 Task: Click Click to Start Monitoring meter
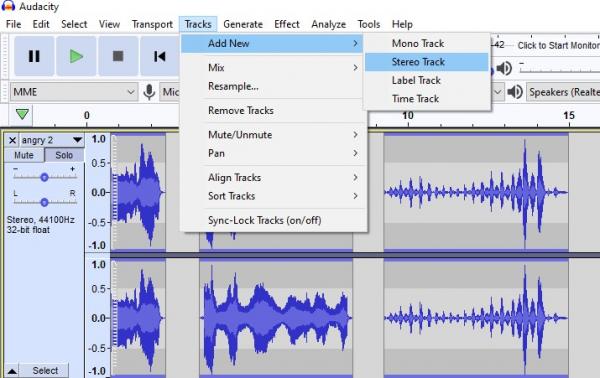point(558,46)
